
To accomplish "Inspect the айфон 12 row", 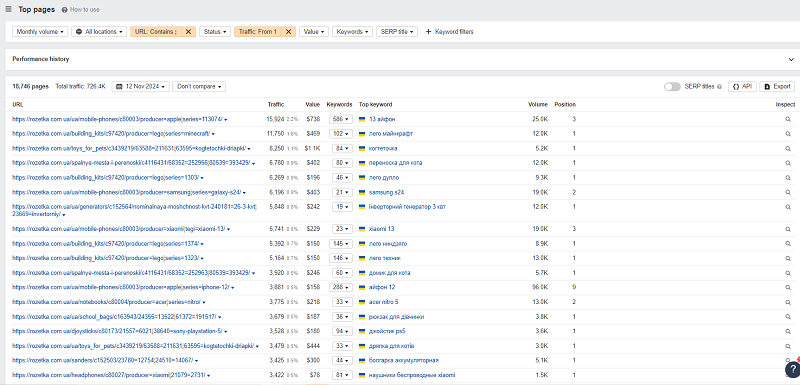I will [x=788, y=288].
